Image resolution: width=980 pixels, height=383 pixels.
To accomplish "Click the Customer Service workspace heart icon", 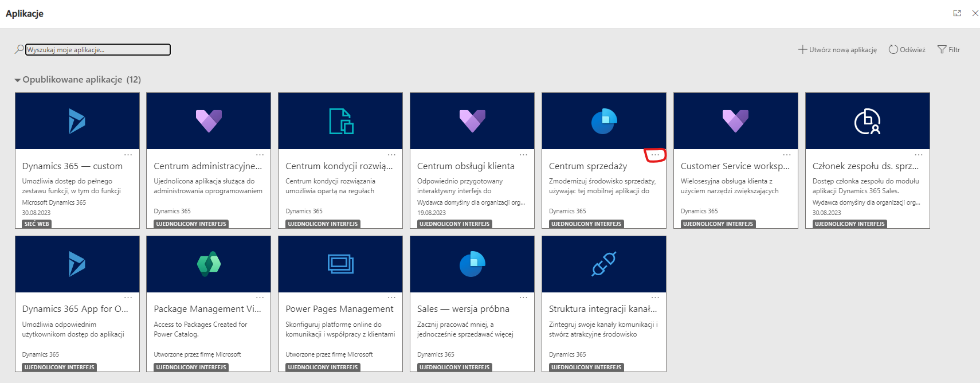I will click(x=735, y=121).
